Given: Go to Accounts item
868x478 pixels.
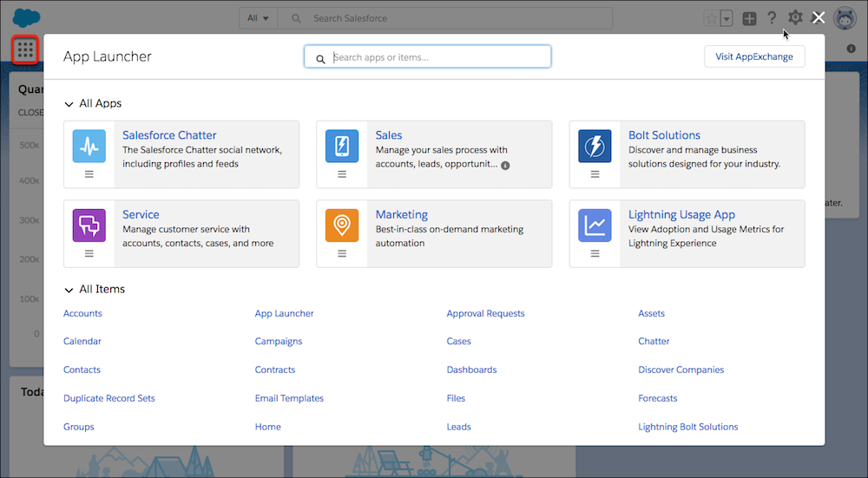Looking at the screenshot, I should point(82,313).
